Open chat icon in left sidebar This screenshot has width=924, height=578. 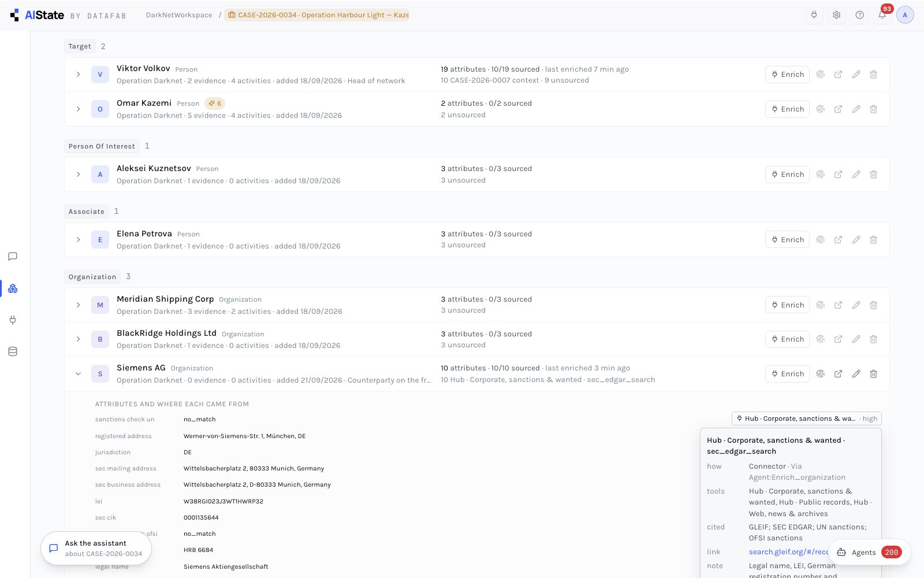pos(13,257)
